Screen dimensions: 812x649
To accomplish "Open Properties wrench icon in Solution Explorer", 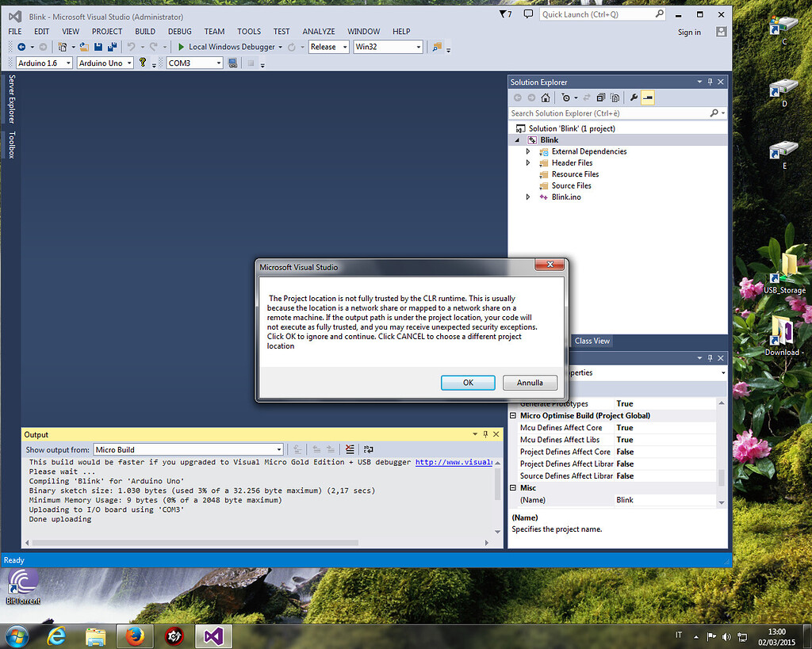I will (634, 97).
